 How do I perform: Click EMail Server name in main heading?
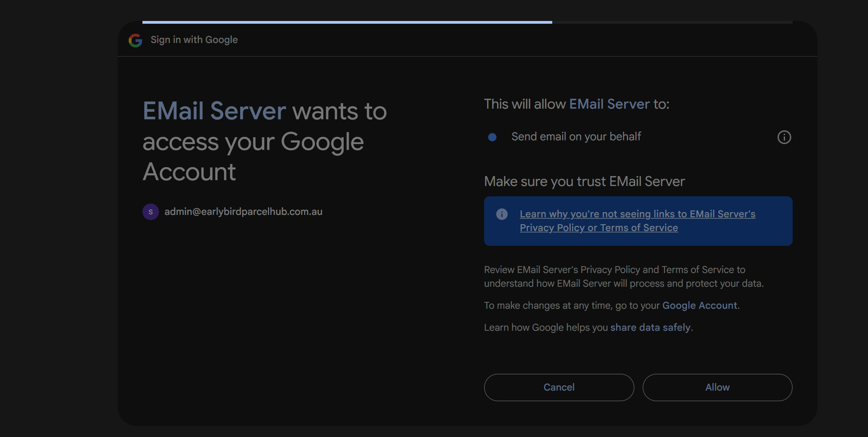(214, 111)
